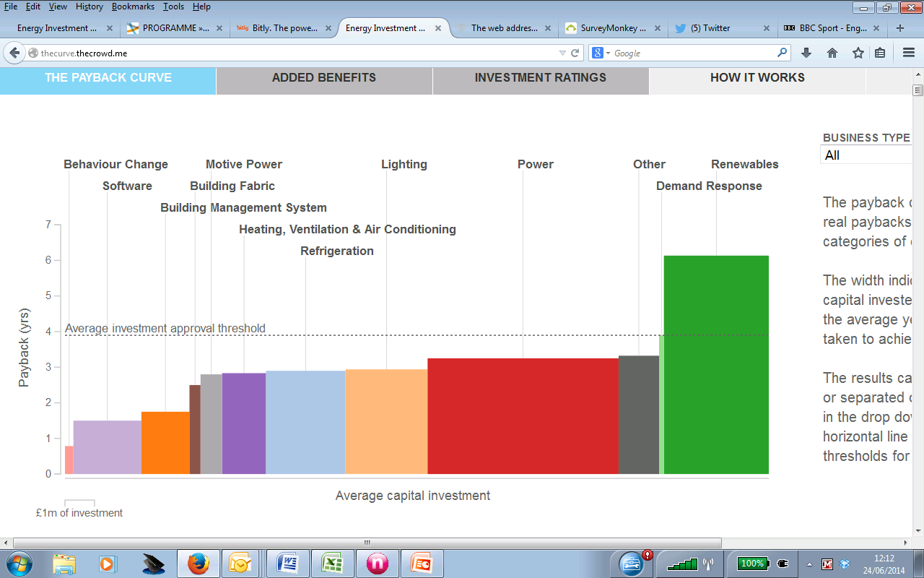The height and width of the screenshot is (578, 924).
Task: Click the green Renewables bar
Action: click(716, 365)
